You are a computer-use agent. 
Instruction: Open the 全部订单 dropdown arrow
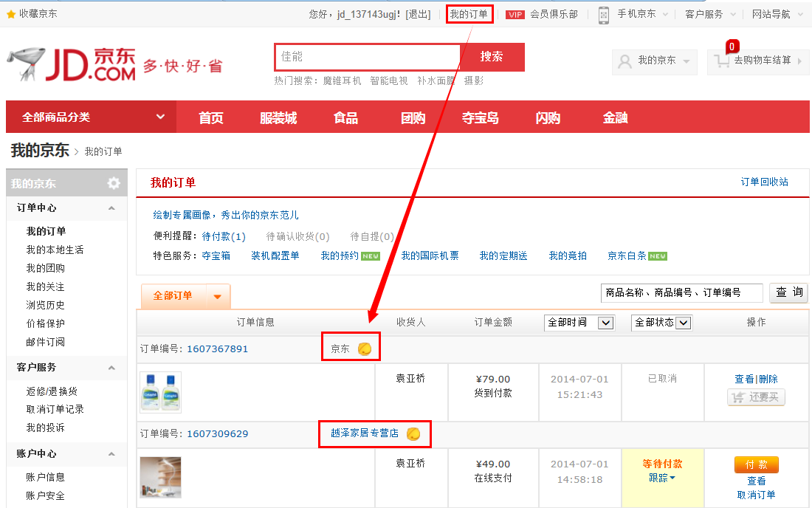click(x=218, y=297)
